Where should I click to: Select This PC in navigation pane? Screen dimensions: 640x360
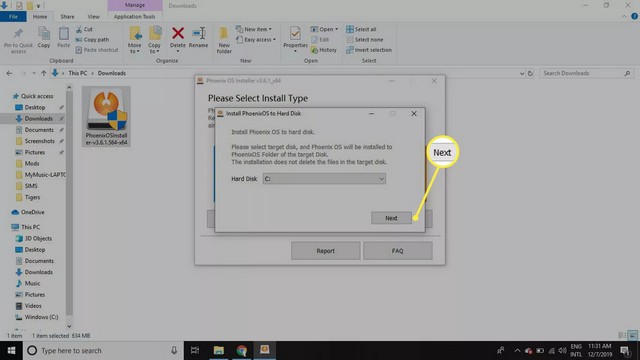30,227
